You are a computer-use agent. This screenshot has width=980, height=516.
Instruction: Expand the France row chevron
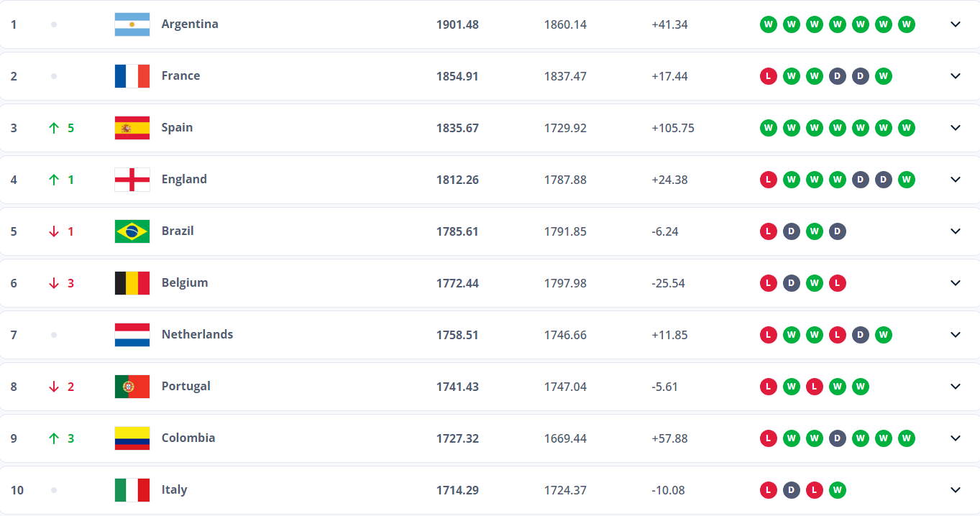tap(956, 76)
